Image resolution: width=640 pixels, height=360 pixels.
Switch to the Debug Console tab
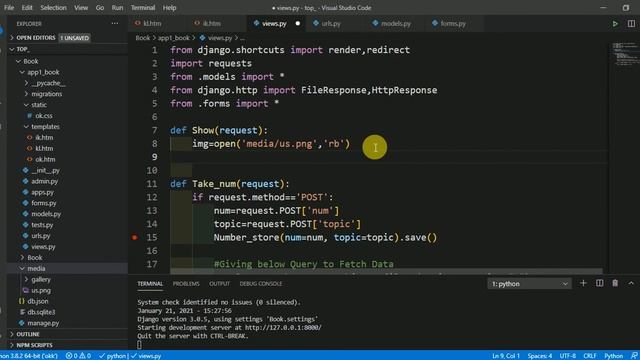click(x=261, y=284)
